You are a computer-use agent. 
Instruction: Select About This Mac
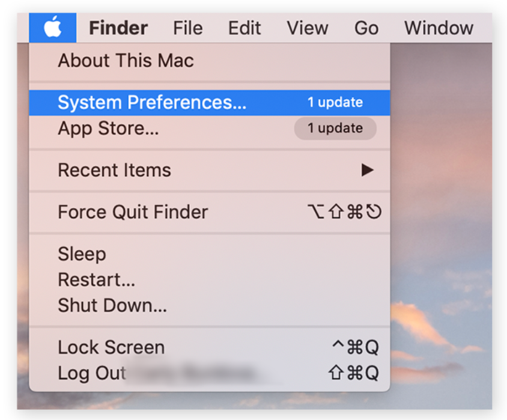[x=126, y=60]
